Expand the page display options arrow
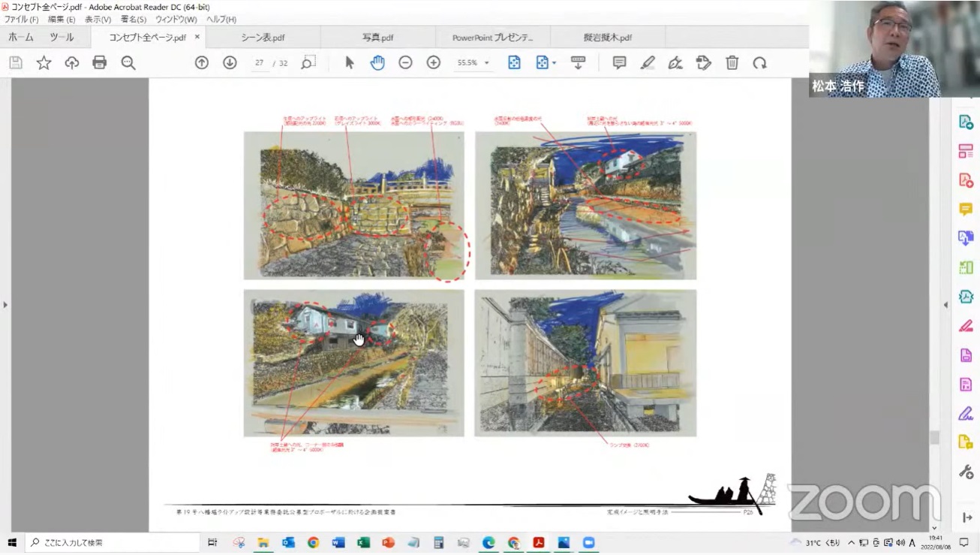This screenshot has width=980, height=555. [555, 63]
